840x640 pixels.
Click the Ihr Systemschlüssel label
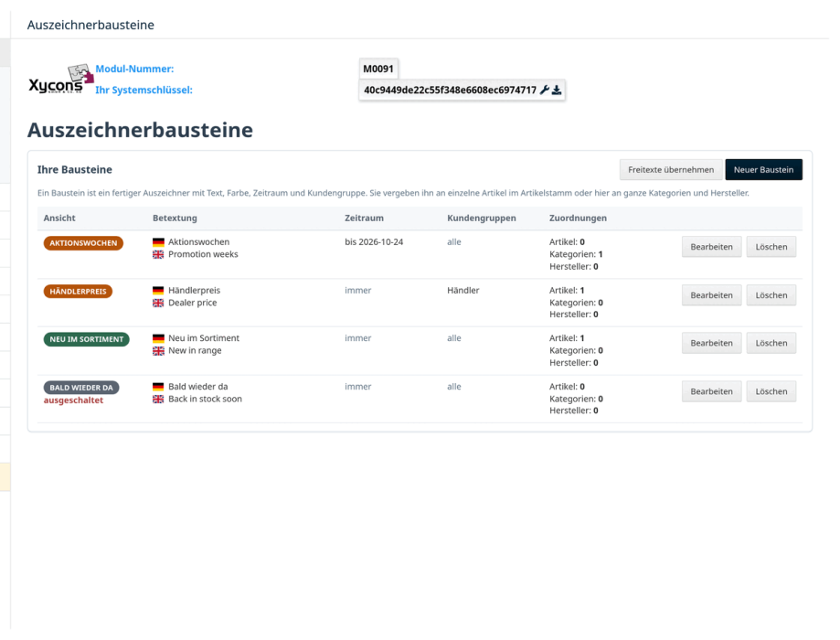[144, 90]
